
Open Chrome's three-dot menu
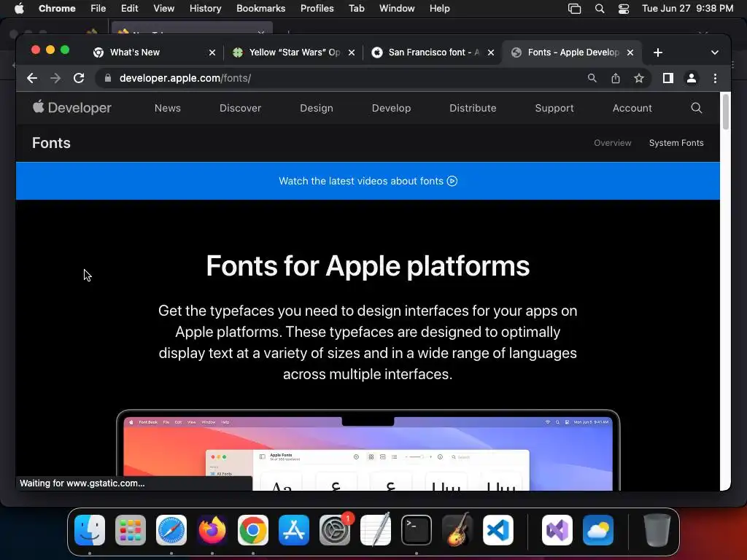(715, 78)
